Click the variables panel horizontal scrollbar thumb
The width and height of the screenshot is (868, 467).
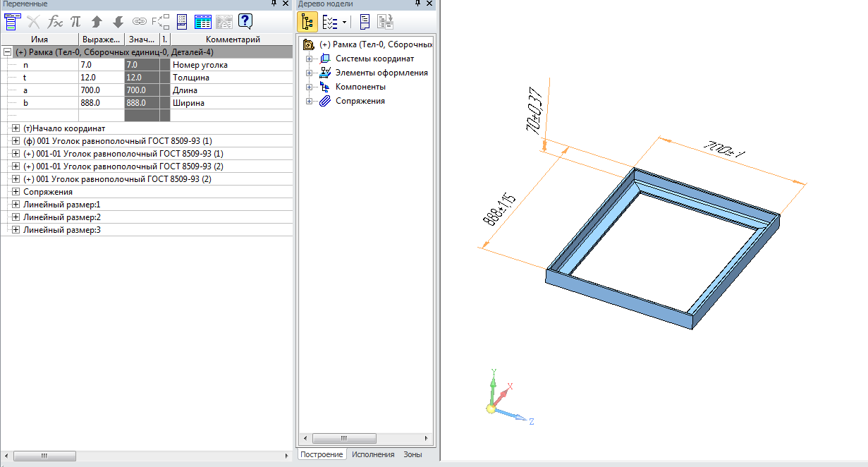[x=44, y=456]
